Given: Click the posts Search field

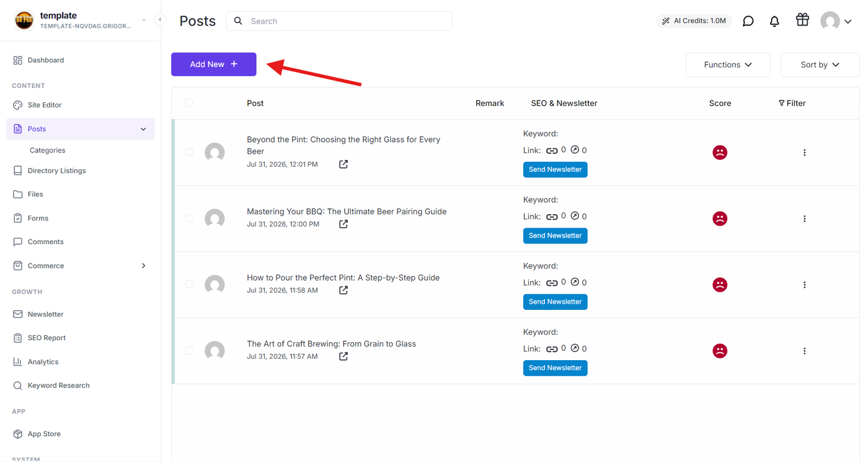Looking at the screenshot, I should tap(339, 21).
